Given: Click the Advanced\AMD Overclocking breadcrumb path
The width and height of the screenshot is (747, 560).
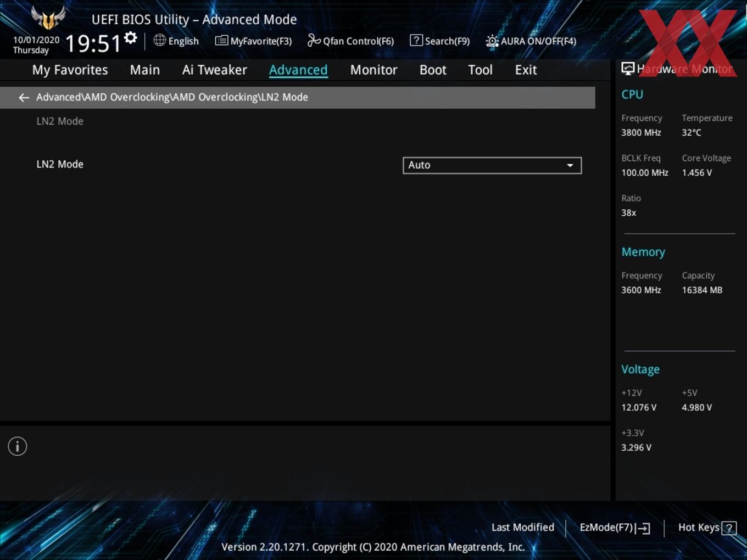Looking at the screenshot, I should (172, 97).
